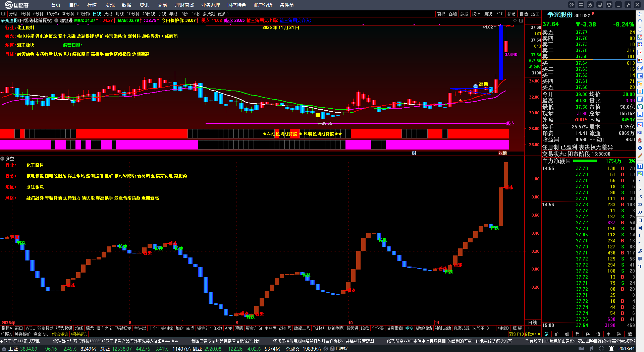Toggle 画线 drawing lines mode
Image resolution: width=644 pixels, height=352 pixels.
pyautogui.click(x=488, y=14)
